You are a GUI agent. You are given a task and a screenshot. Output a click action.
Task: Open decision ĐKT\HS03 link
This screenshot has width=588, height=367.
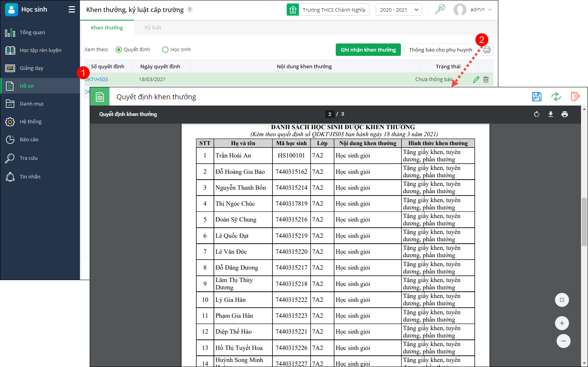point(96,80)
